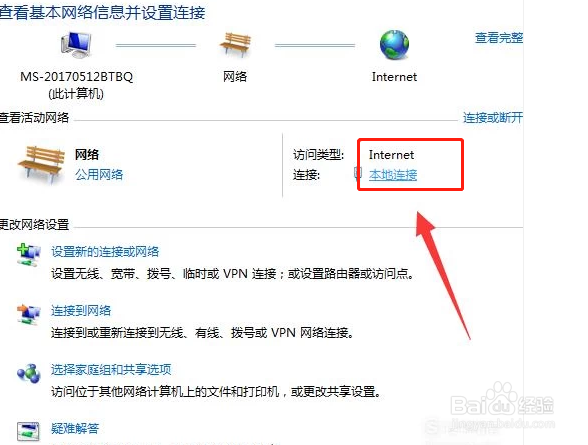Click the Internet label under the globe

click(x=394, y=77)
